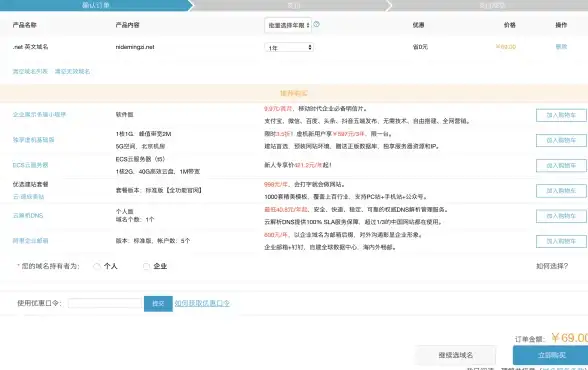The width and height of the screenshot is (588, 370).
Task: Add 优选建站套餐 to shopping cart
Action: (561, 191)
